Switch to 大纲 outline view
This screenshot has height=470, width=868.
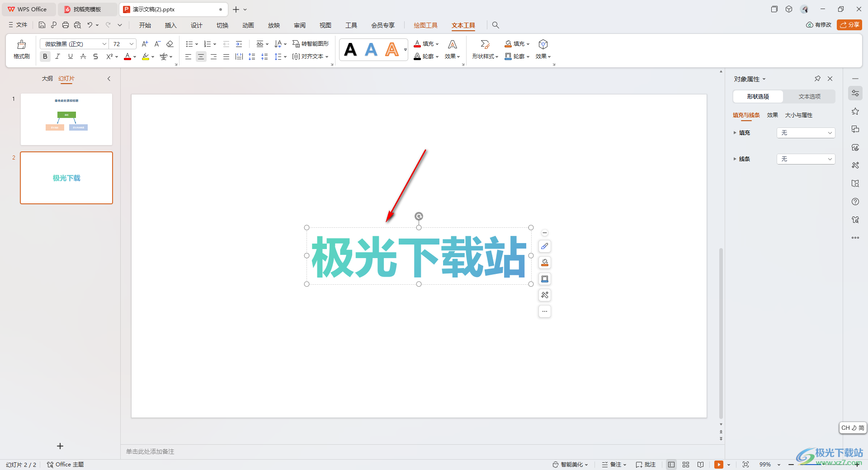click(x=47, y=79)
